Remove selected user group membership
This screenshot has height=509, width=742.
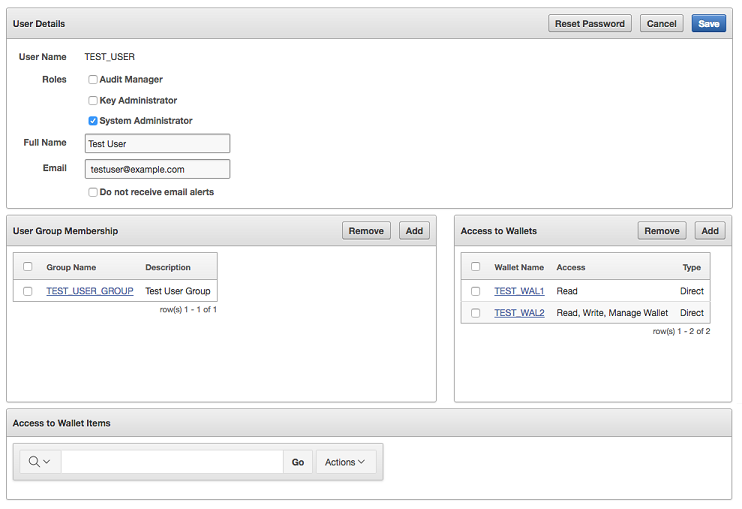(x=366, y=231)
